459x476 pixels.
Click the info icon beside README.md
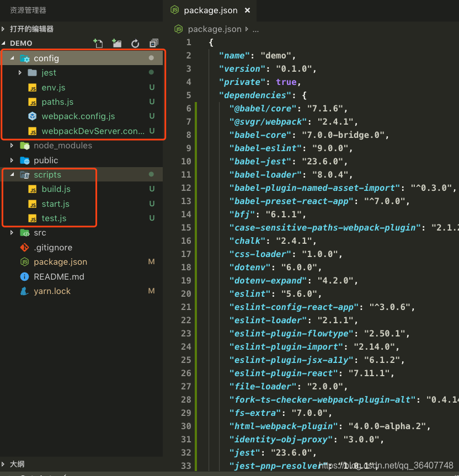point(25,276)
